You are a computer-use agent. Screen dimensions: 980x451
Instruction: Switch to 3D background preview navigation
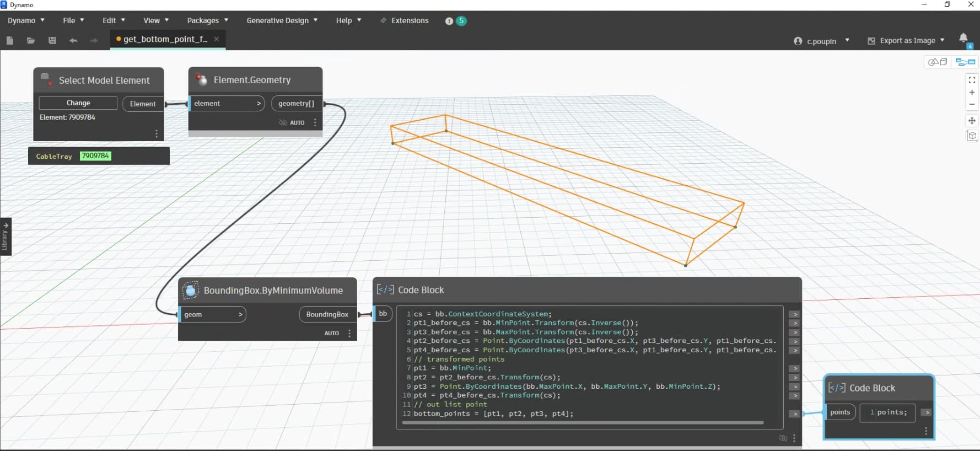coord(937,62)
